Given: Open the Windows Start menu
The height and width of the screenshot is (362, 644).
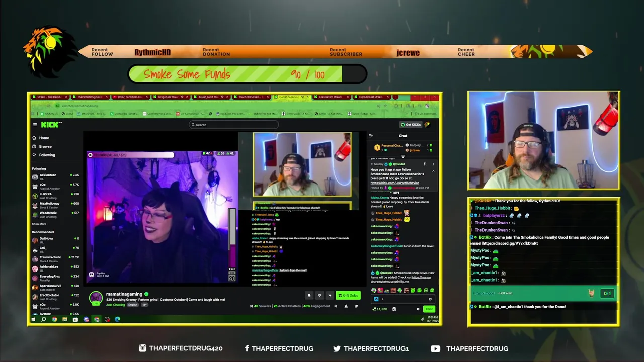Looking at the screenshot, I should pos(33,319).
